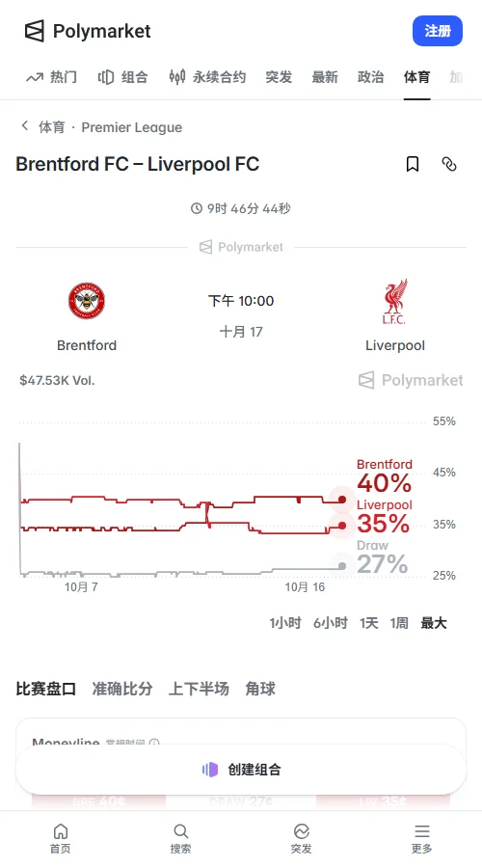Open the 政治 category tab
The width and height of the screenshot is (482, 868).
click(x=371, y=77)
